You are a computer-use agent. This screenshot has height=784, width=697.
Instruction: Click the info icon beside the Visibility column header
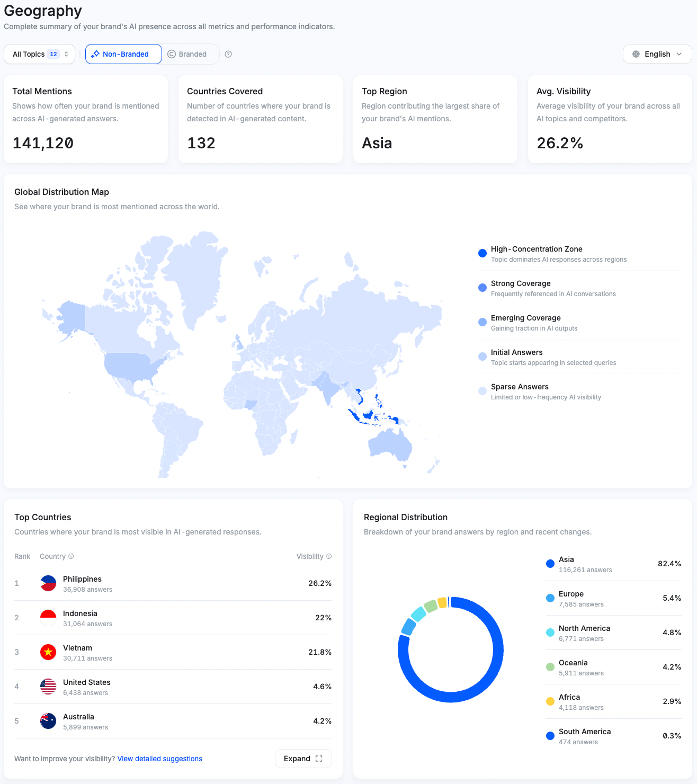click(329, 556)
